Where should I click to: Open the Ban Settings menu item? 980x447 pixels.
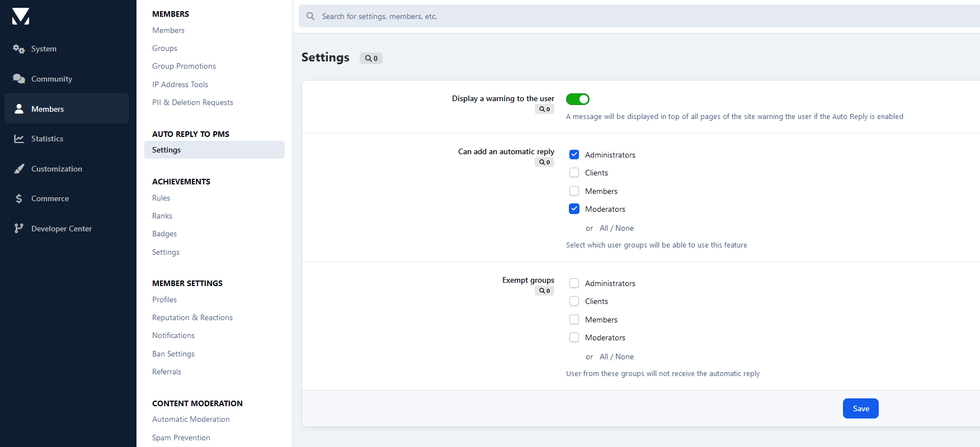click(173, 354)
